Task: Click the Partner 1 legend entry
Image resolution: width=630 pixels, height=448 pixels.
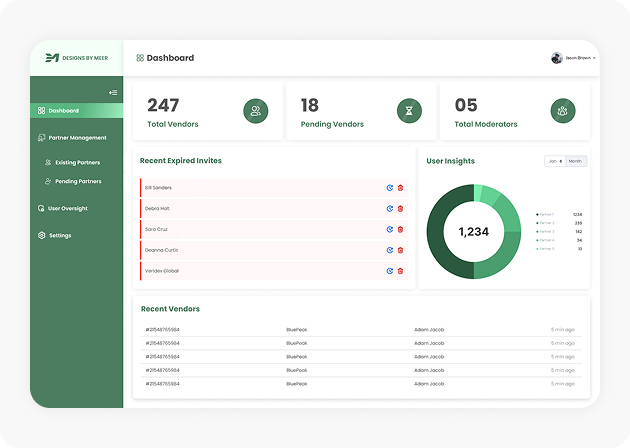Action: click(x=559, y=215)
